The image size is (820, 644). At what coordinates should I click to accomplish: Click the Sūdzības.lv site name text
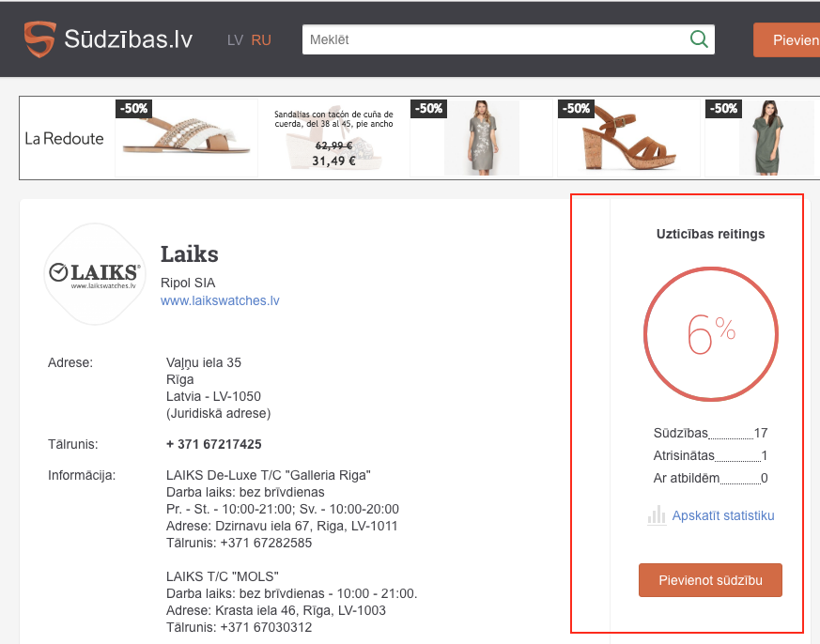click(129, 39)
